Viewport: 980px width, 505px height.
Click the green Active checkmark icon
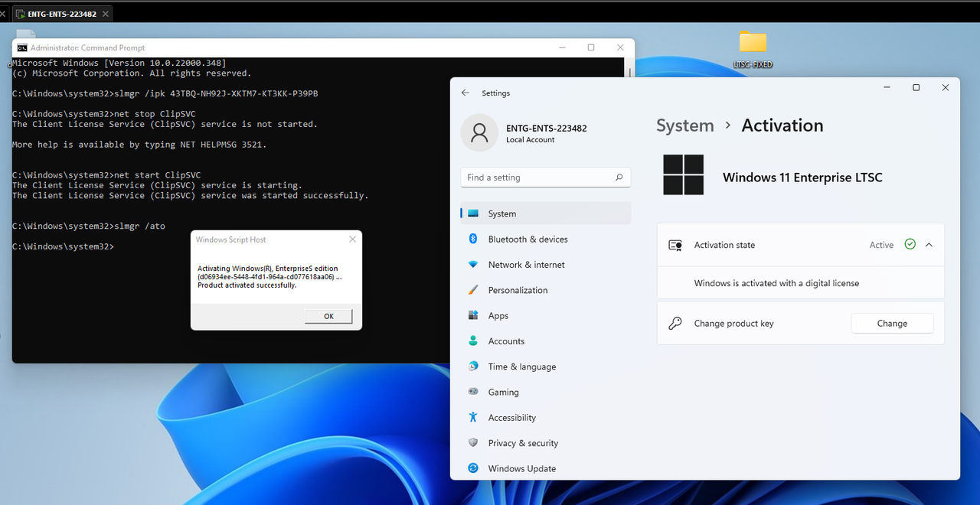coord(910,245)
